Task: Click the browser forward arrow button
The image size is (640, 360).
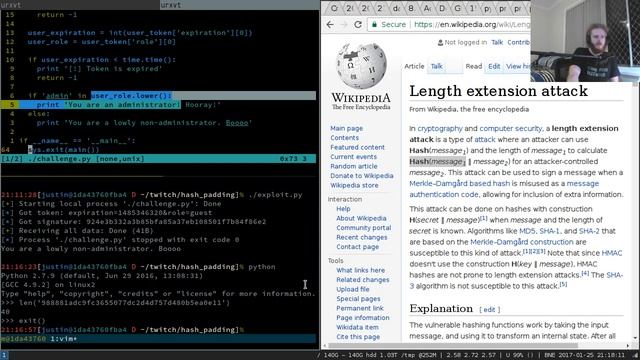Action: [x=344, y=24]
